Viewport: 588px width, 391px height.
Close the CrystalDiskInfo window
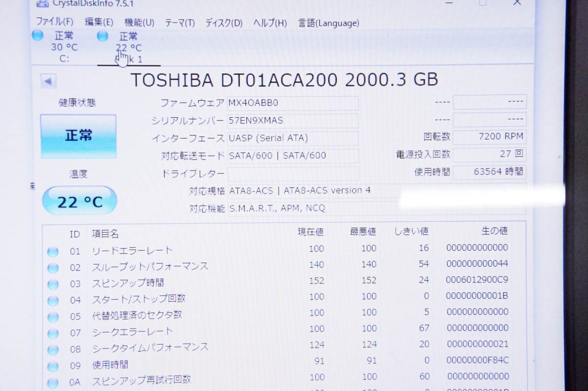click(x=517, y=3)
